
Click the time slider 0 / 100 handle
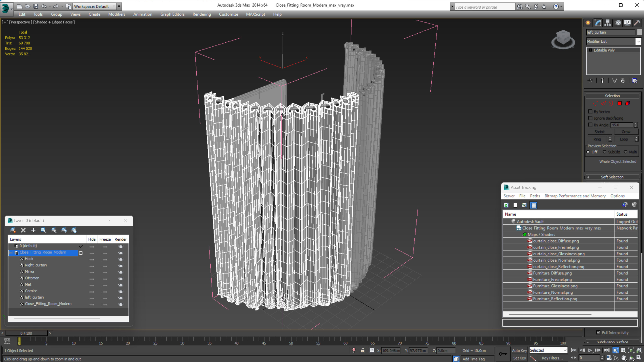pyautogui.click(x=26, y=333)
